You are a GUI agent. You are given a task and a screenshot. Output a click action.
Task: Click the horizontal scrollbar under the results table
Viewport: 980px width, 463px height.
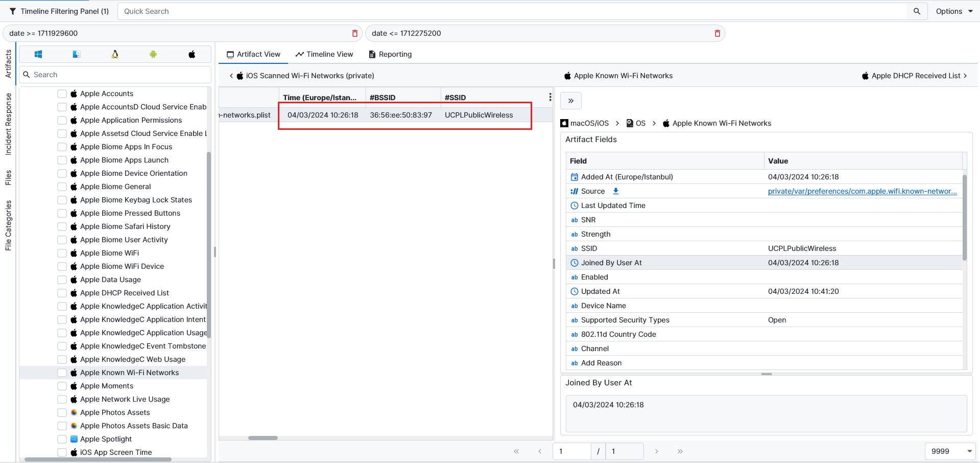pyautogui.click(x=263, y=438)
